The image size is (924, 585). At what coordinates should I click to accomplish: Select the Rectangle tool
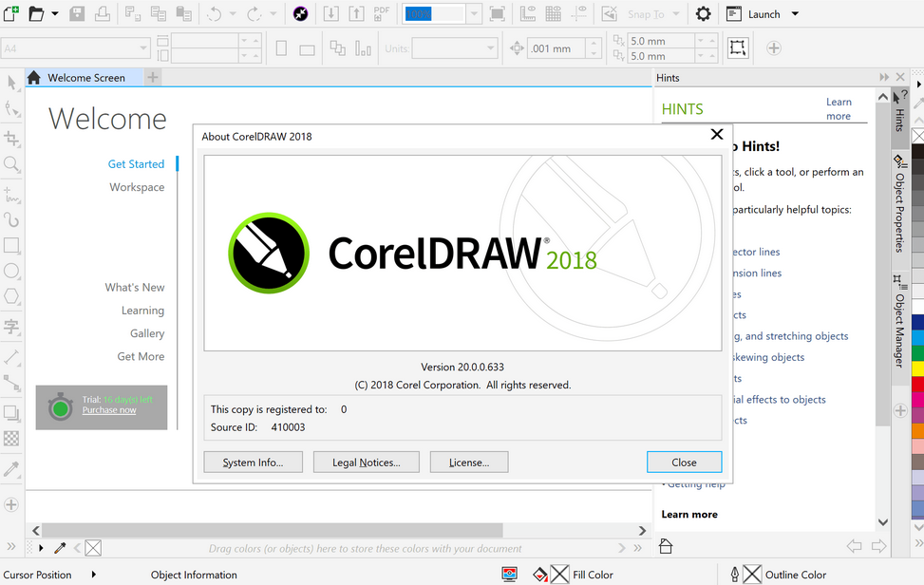pos(11,245)
